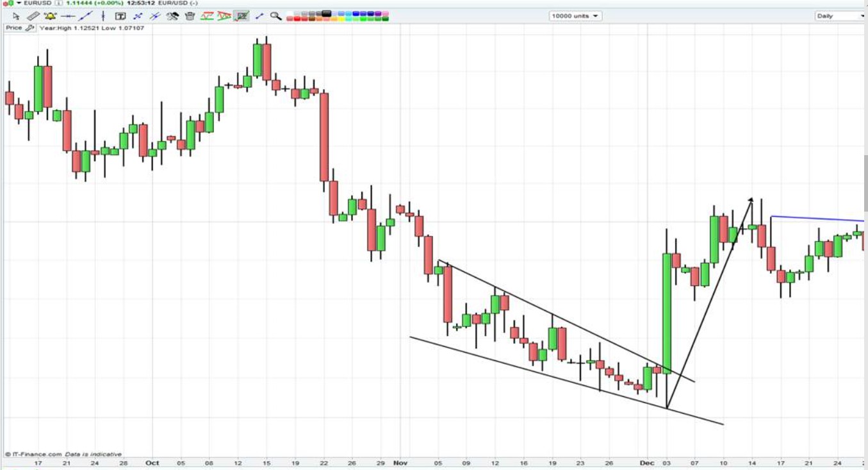
Task: Activate the text annotation tool
Action: 120,16
